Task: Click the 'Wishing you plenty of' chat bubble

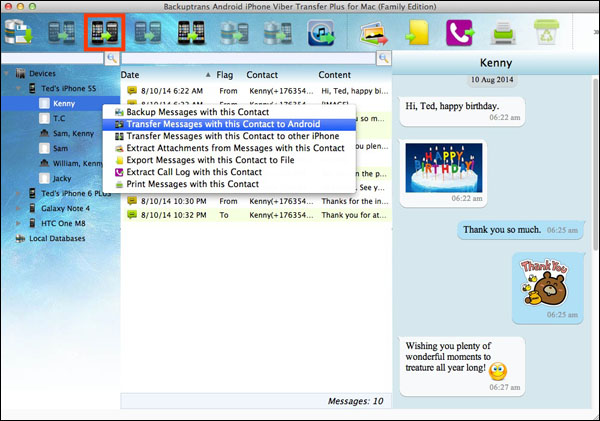Action: [x=462, y=366]
